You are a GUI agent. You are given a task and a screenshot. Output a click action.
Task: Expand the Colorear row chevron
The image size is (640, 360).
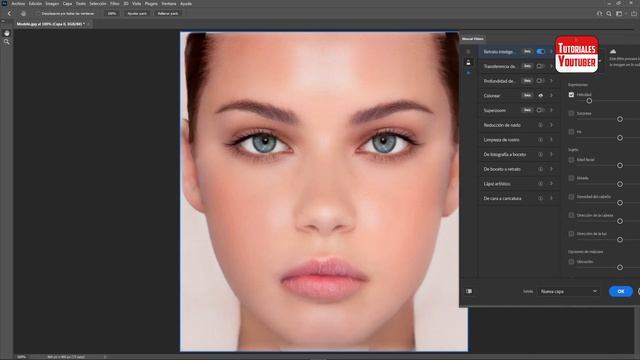(x=551, y=96)
